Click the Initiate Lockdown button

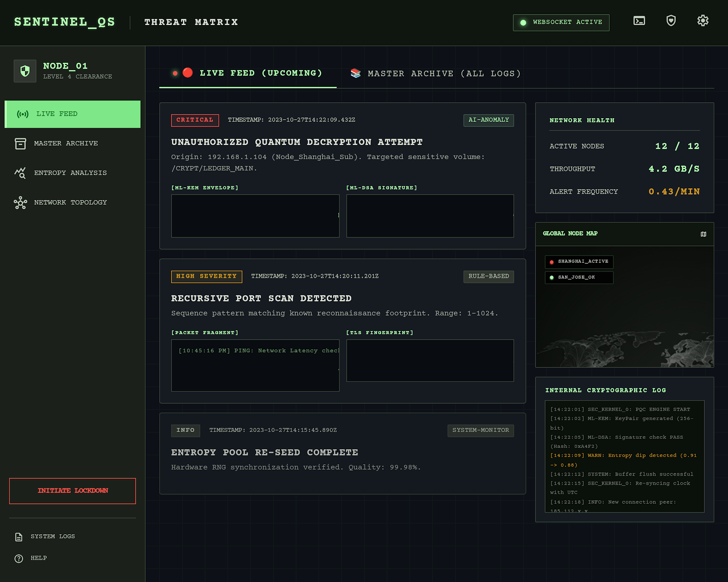pos(72,491)
